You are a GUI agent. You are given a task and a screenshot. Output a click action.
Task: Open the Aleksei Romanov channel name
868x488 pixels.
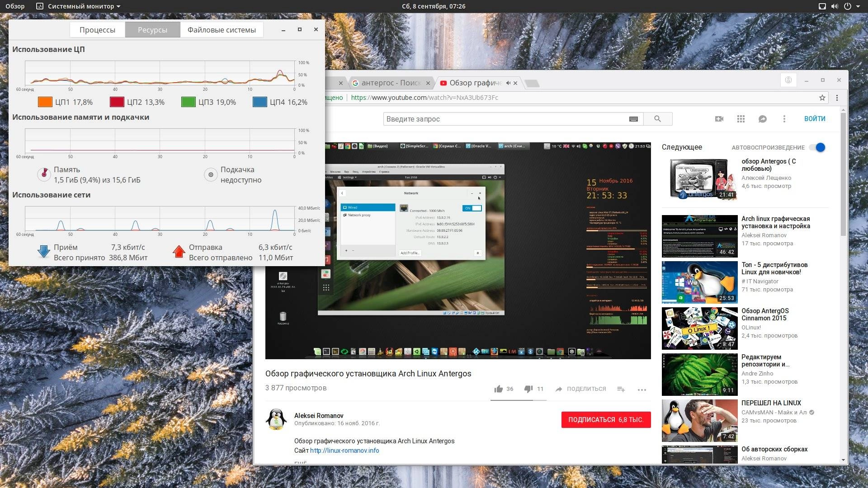pos(319,416)
